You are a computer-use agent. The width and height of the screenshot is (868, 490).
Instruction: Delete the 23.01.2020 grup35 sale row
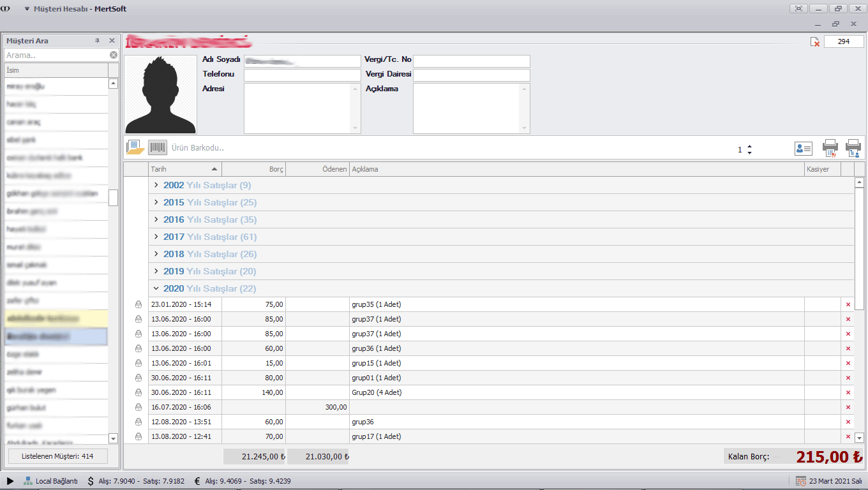(848, 305)
